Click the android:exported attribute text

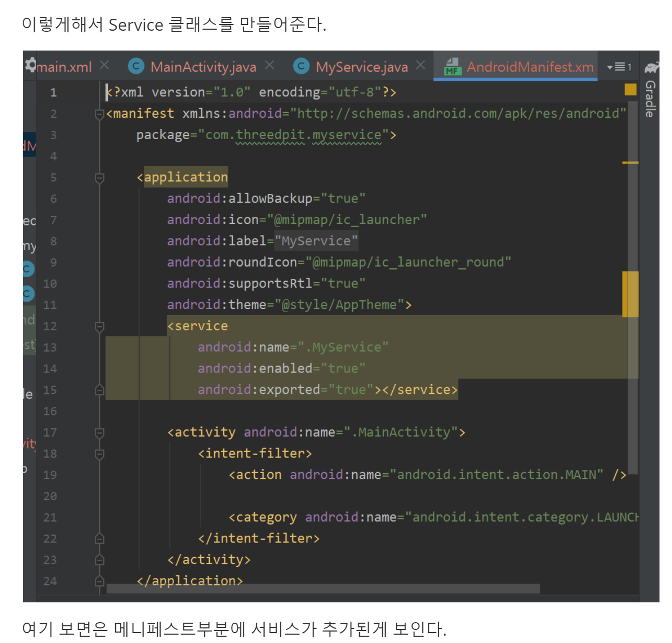(259, 390)
